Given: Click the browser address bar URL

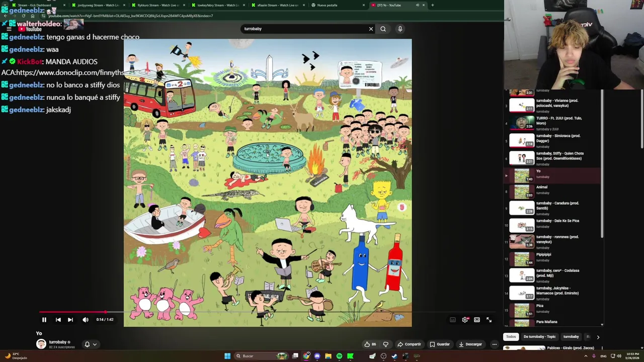Looking at the screenshot, I should click(x=131, y=16).
